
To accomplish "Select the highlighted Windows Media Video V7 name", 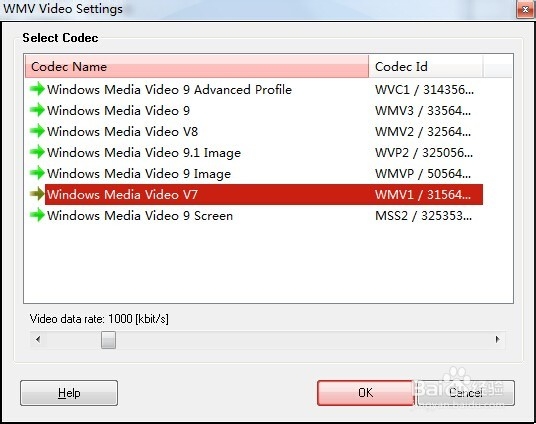I will (122, 195).
